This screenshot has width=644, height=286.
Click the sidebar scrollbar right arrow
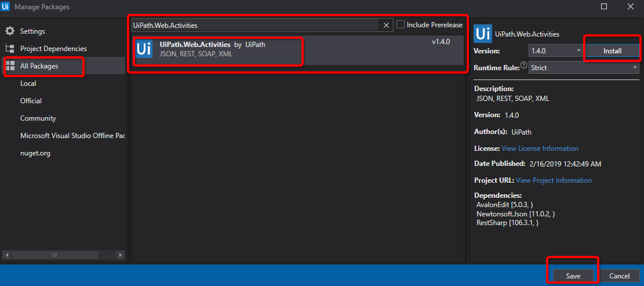click(121, 255)
